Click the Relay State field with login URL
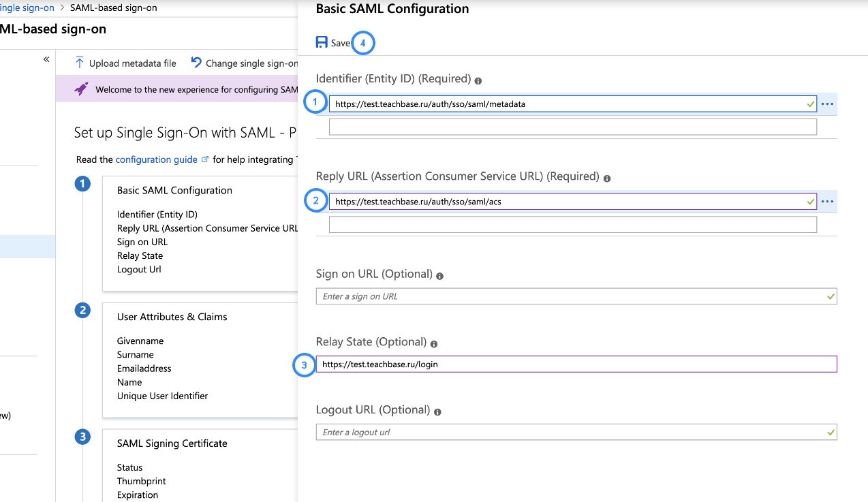 click(x=576, y=364)
